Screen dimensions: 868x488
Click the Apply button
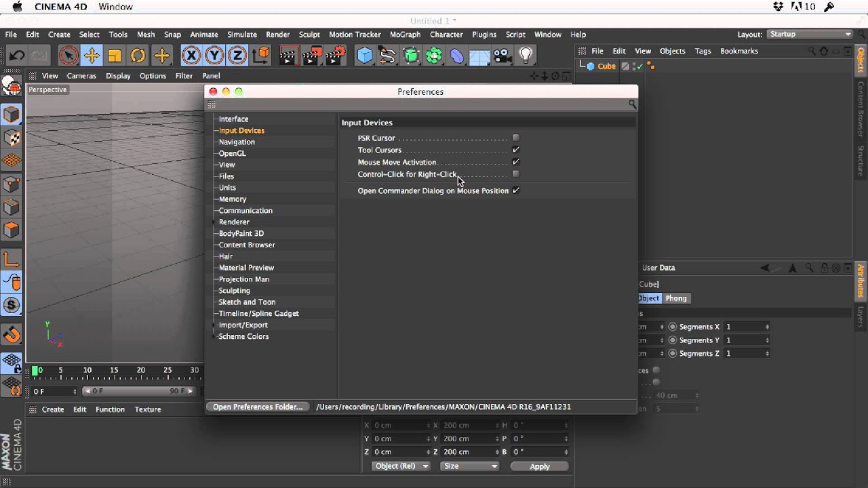coord(540,466)
